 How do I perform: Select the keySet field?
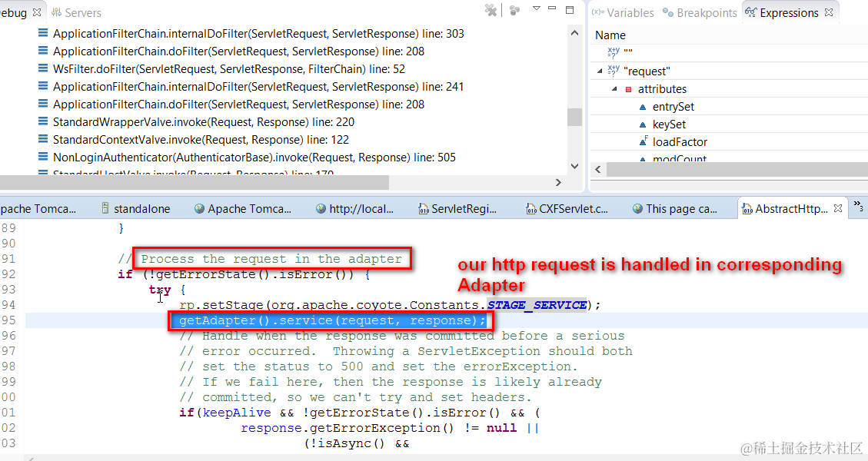click(669, 124)
